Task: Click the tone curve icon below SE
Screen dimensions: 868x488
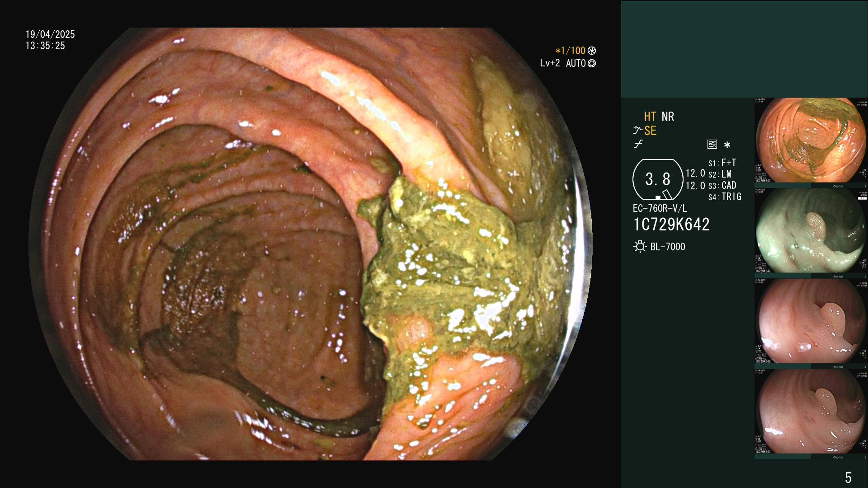Action: (638, 144)
